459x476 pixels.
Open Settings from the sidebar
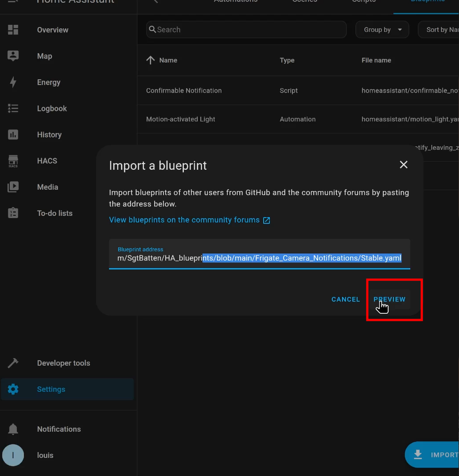click(67, 389)
